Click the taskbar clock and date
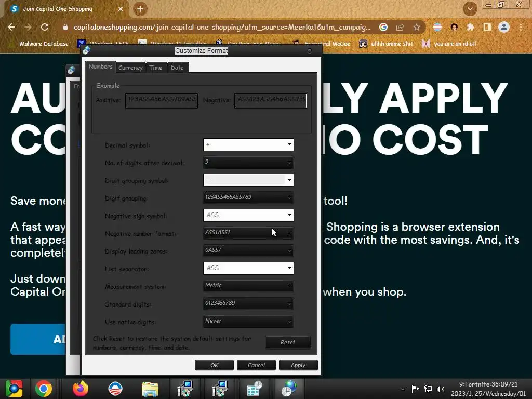The image size is (532, 399). click(x=488, y=389)
